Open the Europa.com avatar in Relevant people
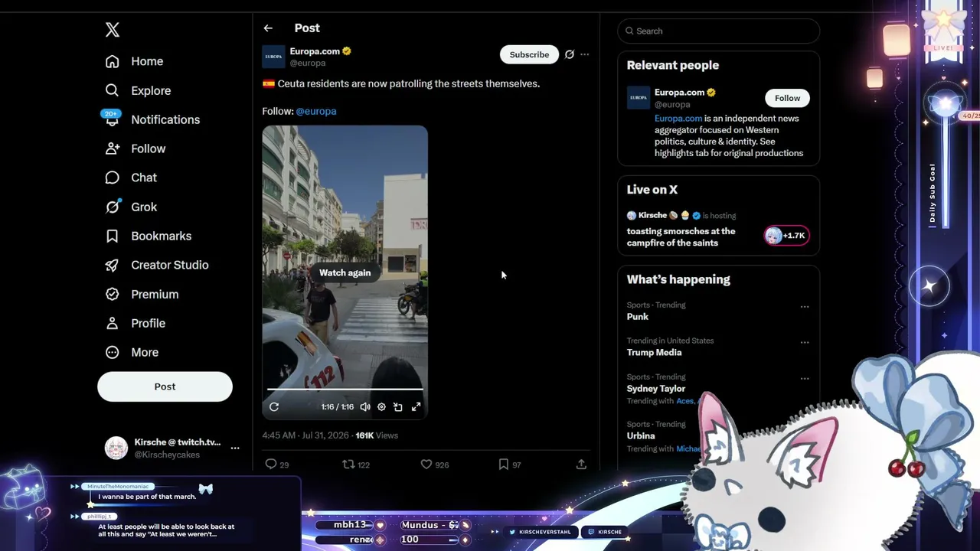 coord(638,98)
